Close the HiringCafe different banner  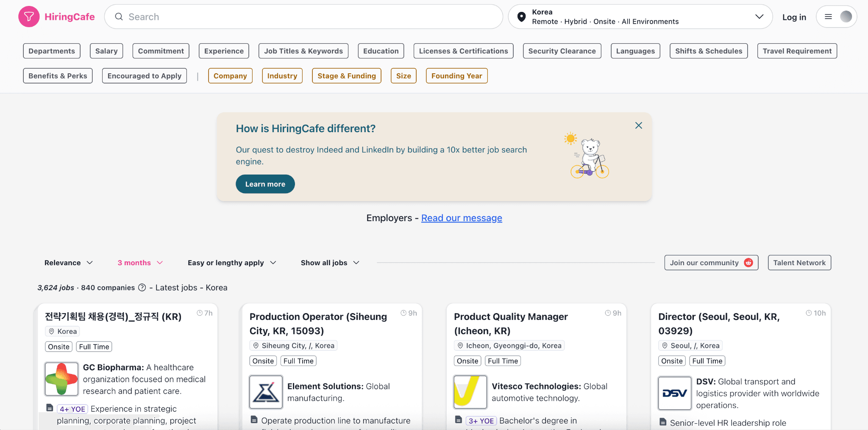[x=639, y=125]
